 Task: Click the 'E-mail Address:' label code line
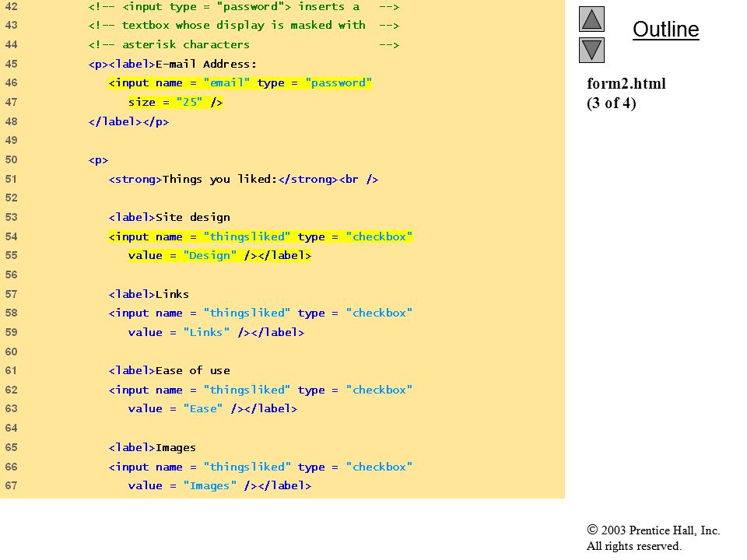[x=173, y=64]
